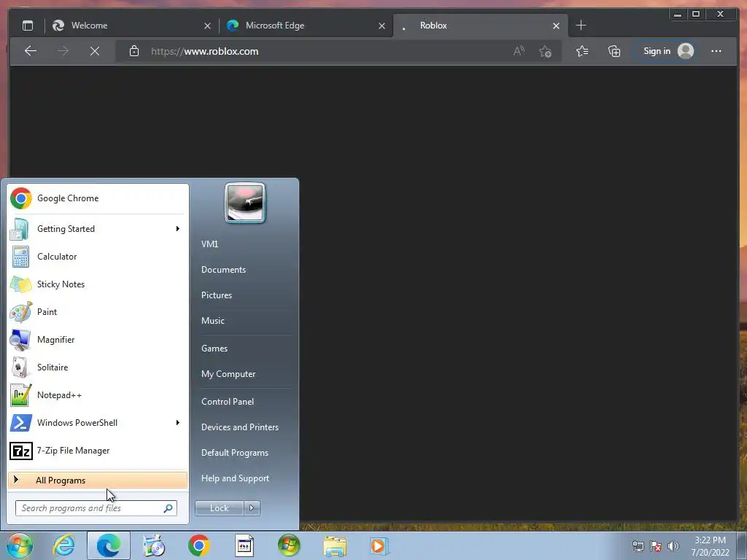Go back in Edge
This screenshot has width=747, height=560.
31,51
